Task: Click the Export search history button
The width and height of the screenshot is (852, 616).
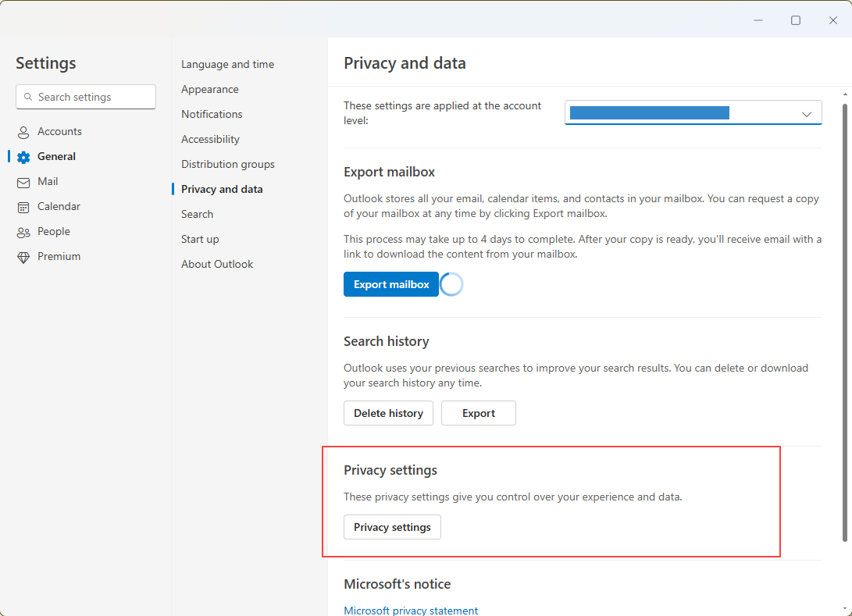Action: pyautogui.click(x=479, y=413)
